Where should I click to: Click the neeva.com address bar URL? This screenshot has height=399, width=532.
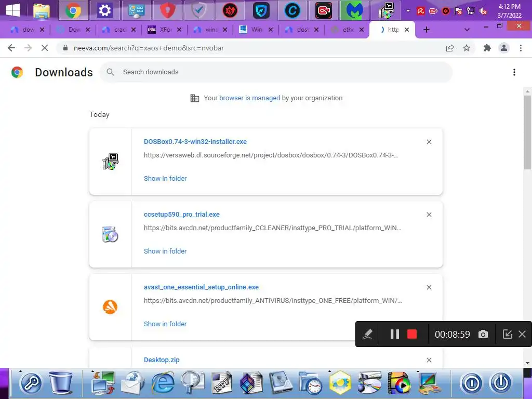coord(149,48)
